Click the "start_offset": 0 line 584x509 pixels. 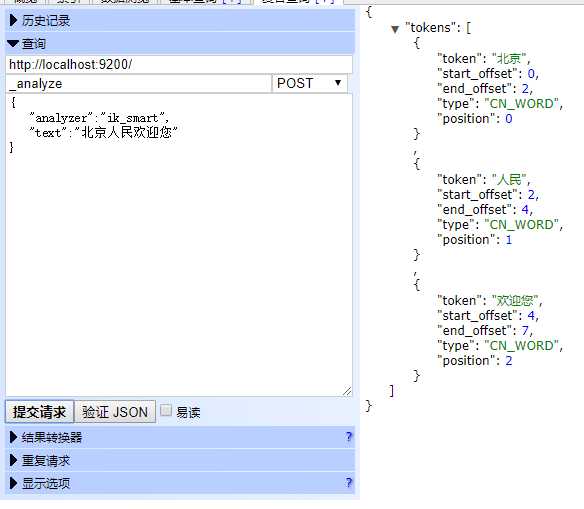(x=488, y=74)
